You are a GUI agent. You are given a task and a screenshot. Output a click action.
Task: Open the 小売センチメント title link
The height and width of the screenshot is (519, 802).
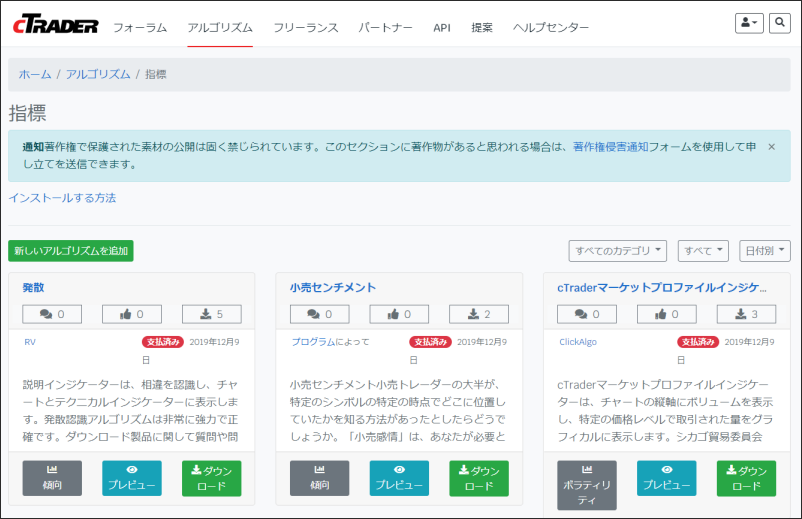(x=332, y=287)
